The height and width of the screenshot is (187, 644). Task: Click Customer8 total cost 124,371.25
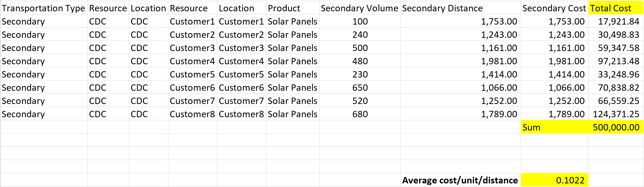click(616, 114)
